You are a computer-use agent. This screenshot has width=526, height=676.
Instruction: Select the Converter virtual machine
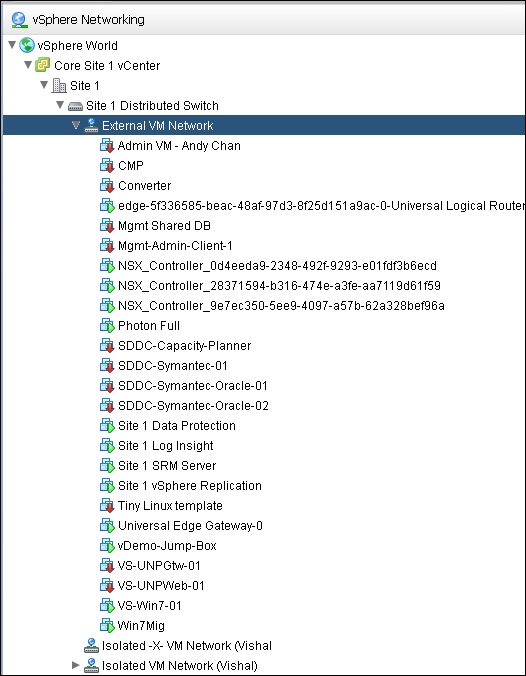tap(144, 186)
